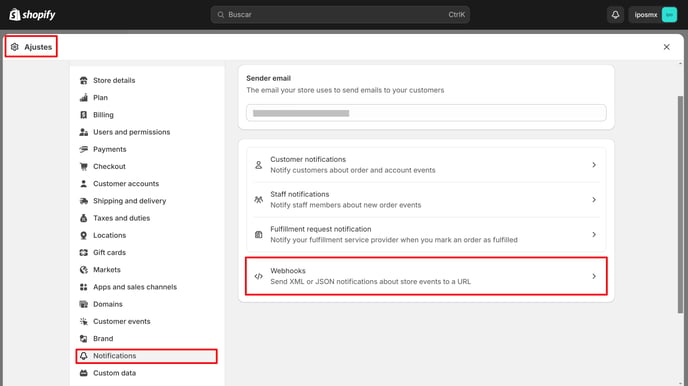The image size is (688, 386).
Task: Click the Staff notifications people icon
Action: (258, 200)
